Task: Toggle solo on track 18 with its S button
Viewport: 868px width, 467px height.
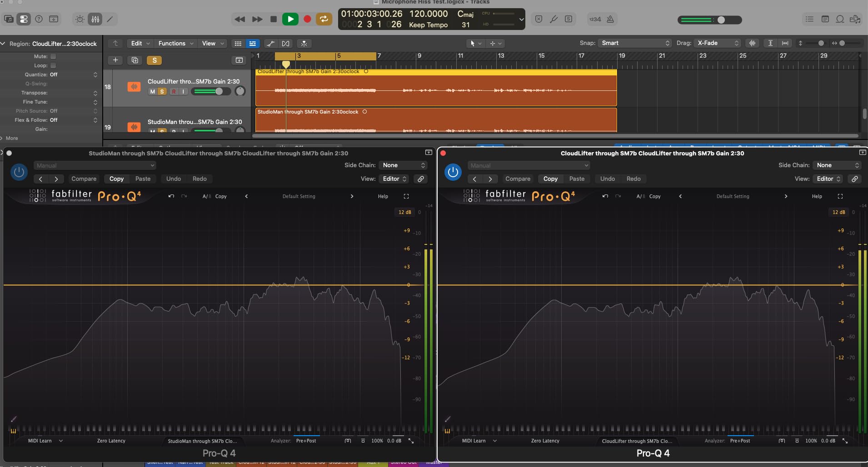Action: click(x=162, y=91)
